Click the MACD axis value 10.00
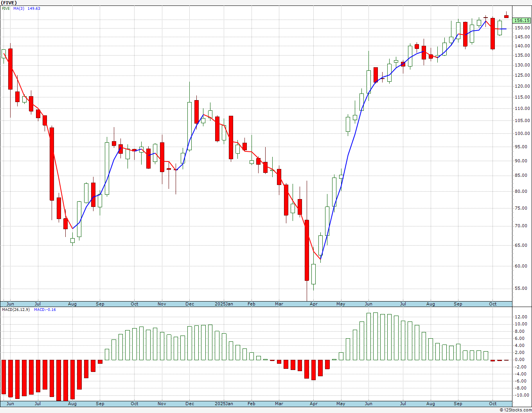This screenshot has height=413, width=532. coord(521,324)
